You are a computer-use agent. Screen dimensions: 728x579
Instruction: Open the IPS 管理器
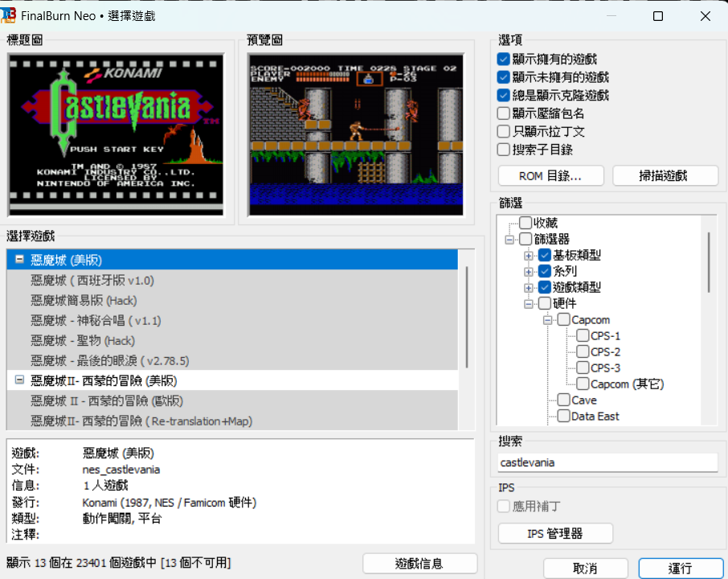(555, 533)
